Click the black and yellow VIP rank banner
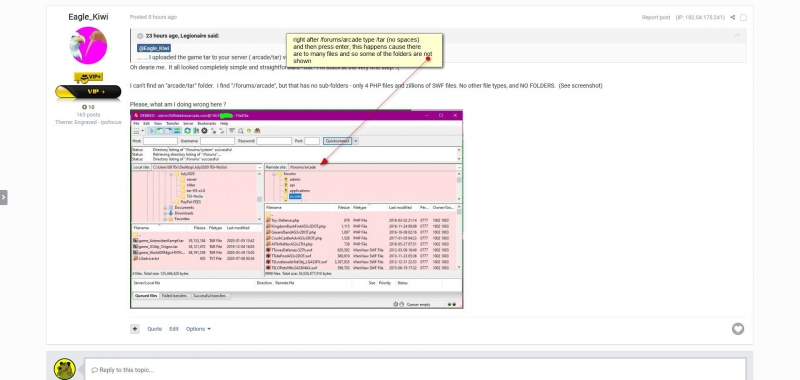This screenshot has width=800, height=380. pos(88,92)
